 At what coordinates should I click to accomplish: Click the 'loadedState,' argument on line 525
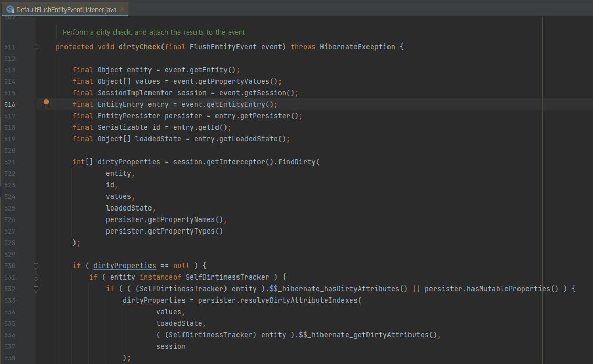coord(131,208)
